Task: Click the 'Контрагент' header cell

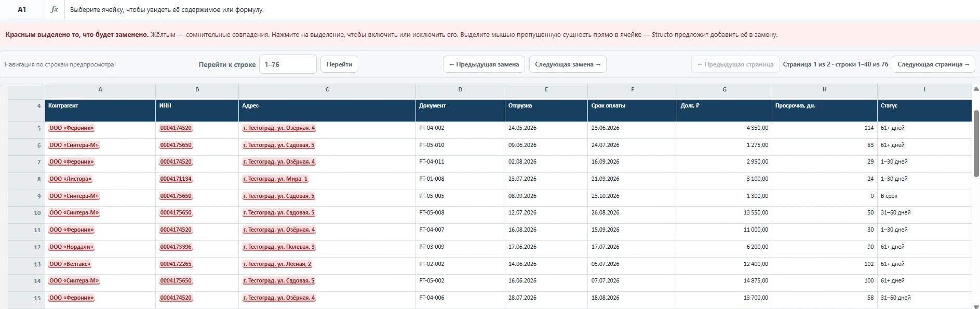Action: [x=100, y=110]
